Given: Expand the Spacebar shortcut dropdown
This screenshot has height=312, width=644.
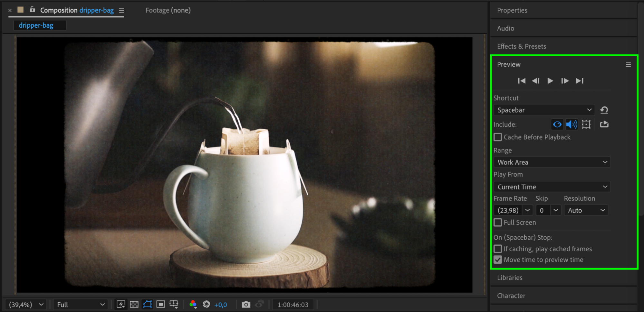Looking at the screenshot, I should tap(544, 110).
